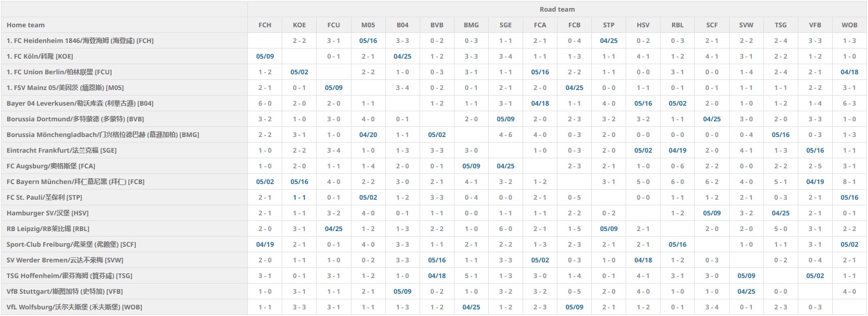This screenshot has width=868, height=316.
Task: Open Köln's 05/09 home fixture against FCH
Action: tap(265, 56)
